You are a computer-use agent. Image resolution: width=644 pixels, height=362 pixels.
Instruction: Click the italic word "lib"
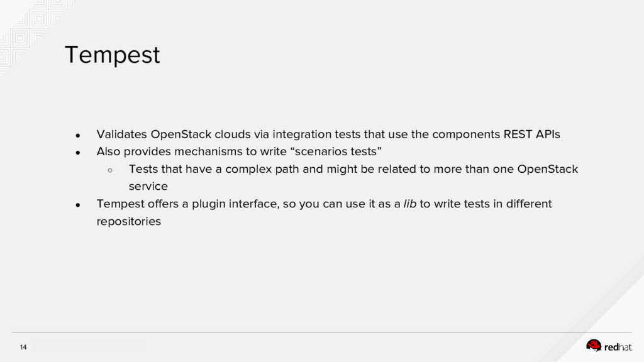pyautogui.click(x=409, y=204)
